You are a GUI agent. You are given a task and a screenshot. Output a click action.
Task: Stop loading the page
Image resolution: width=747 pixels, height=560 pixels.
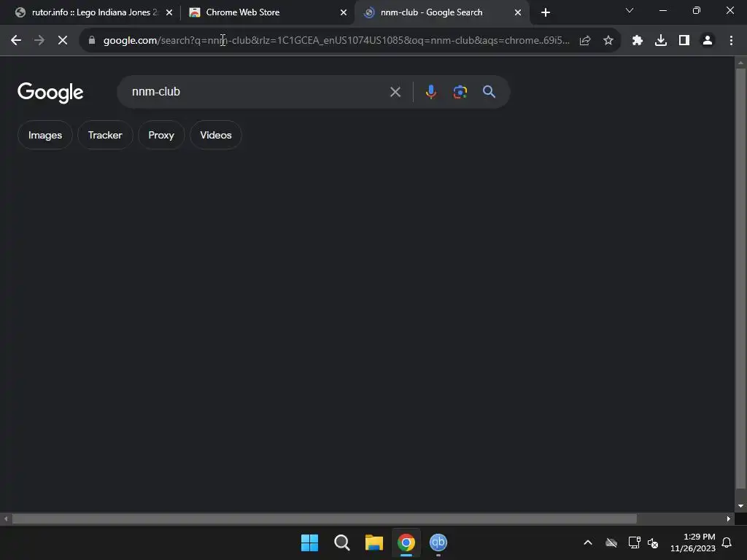(63, 41)
